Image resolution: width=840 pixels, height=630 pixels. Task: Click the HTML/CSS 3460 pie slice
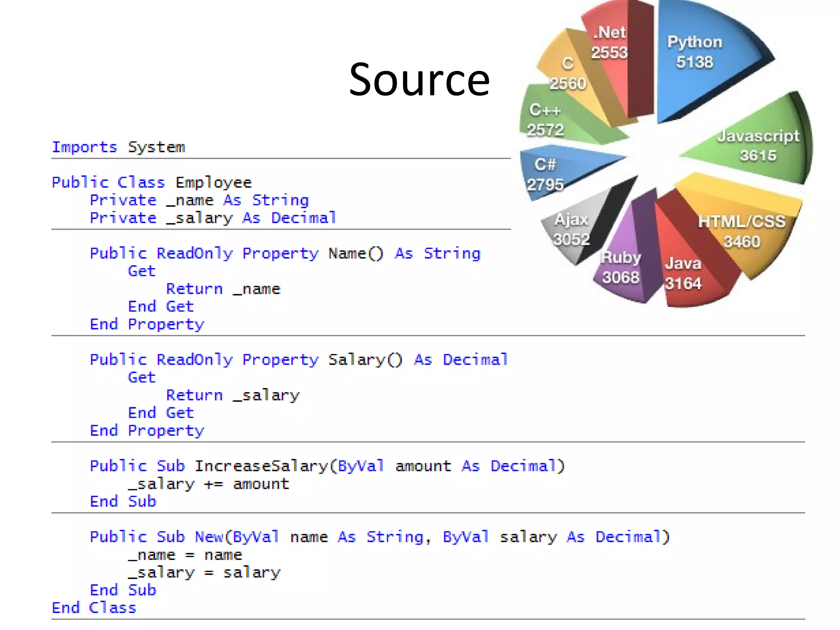point(742,232)
